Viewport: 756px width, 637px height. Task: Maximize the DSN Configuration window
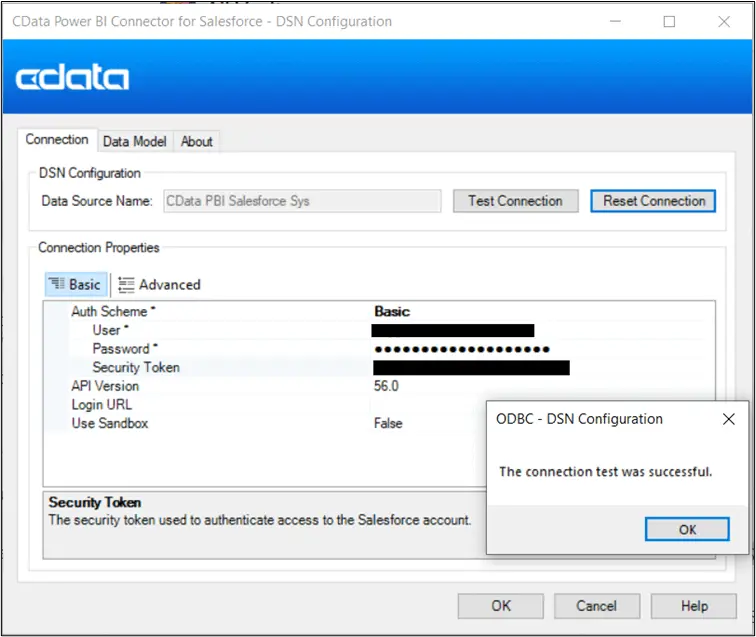pos(669,21)
